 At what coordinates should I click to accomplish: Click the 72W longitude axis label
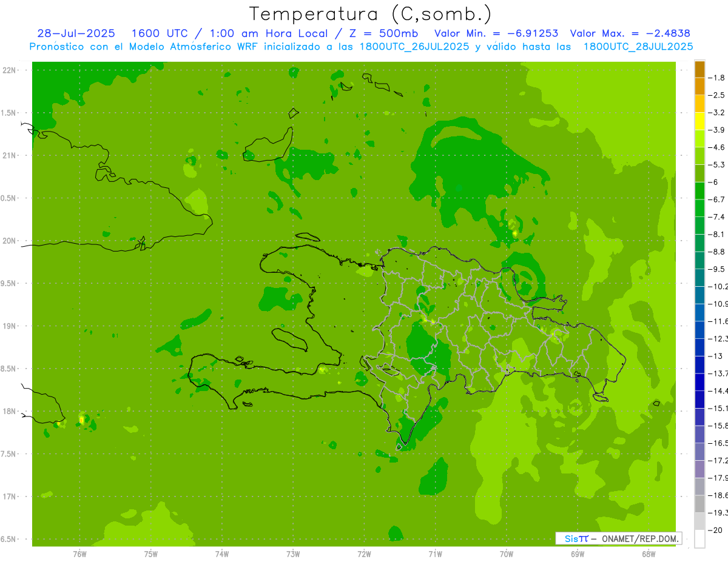point(364,554)
